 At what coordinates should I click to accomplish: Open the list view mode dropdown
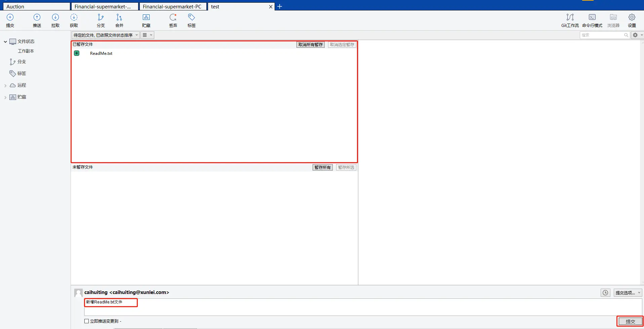click(147, 35)
